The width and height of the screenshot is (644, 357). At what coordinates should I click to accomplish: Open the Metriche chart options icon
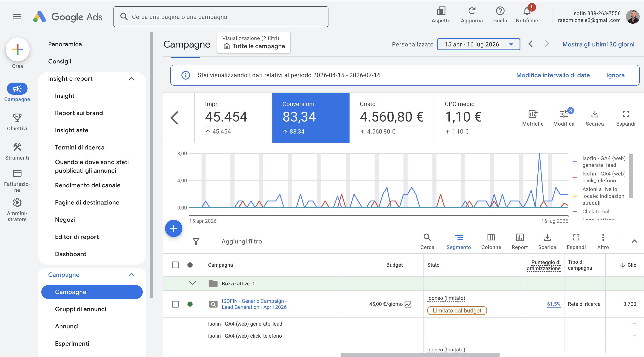click(x=533, y=114)
